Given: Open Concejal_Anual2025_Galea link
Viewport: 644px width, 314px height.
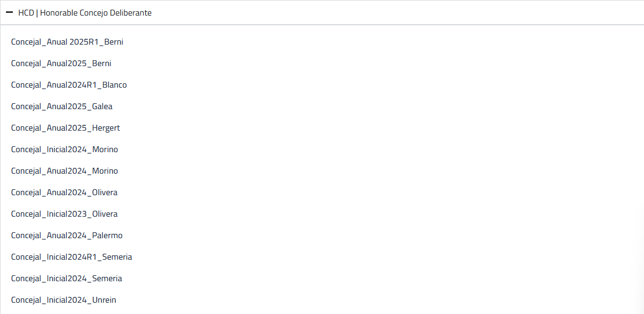Looking at the screenshot, I should point(62,106).
